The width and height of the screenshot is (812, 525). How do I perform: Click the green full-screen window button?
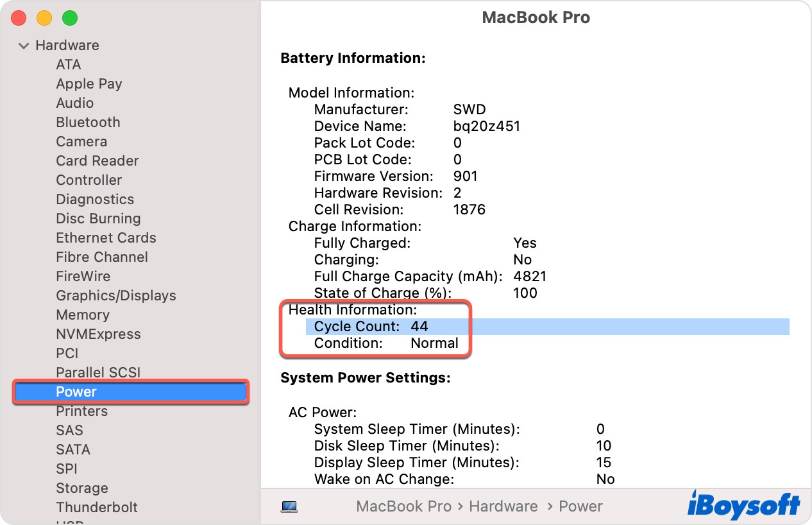[x=69, y=19]
